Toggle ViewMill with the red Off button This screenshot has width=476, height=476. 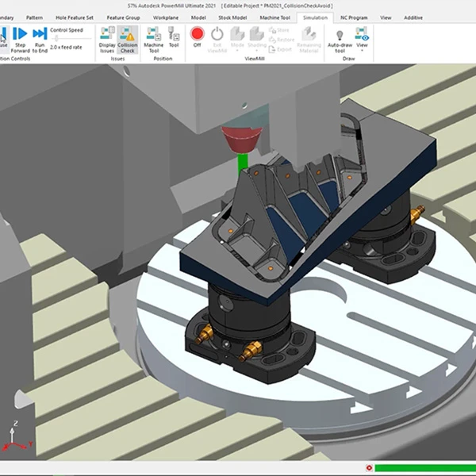(x=197, y=37)
